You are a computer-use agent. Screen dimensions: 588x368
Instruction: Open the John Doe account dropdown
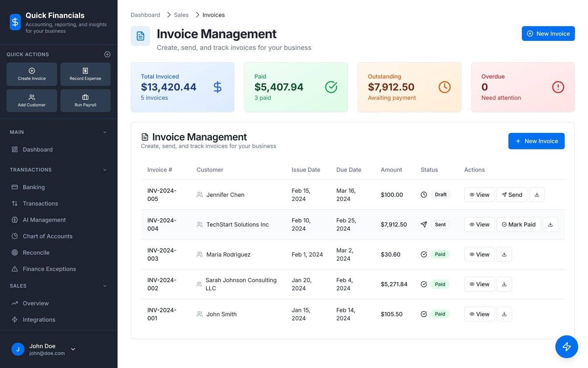73,349
